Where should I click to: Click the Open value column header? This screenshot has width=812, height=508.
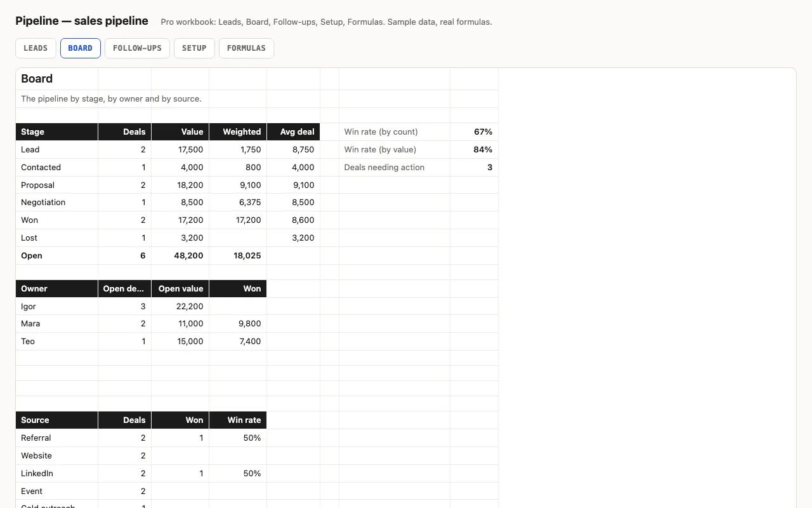(180, 289)
